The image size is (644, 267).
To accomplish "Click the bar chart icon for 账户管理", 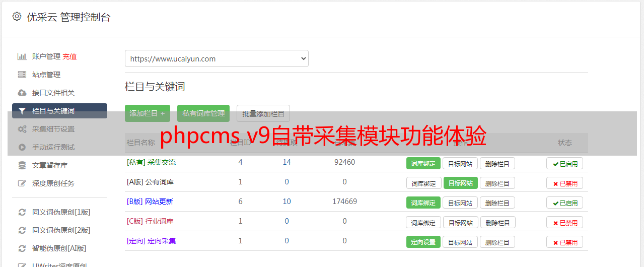I will coord(22,56).
